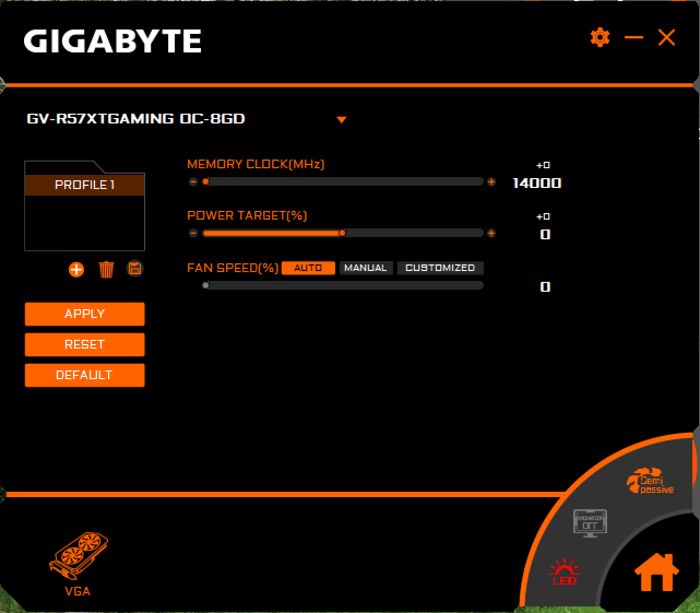Close the Gigabyte utility window
The width and height of the screenshot is (700, 613).
tap(667, 38)
